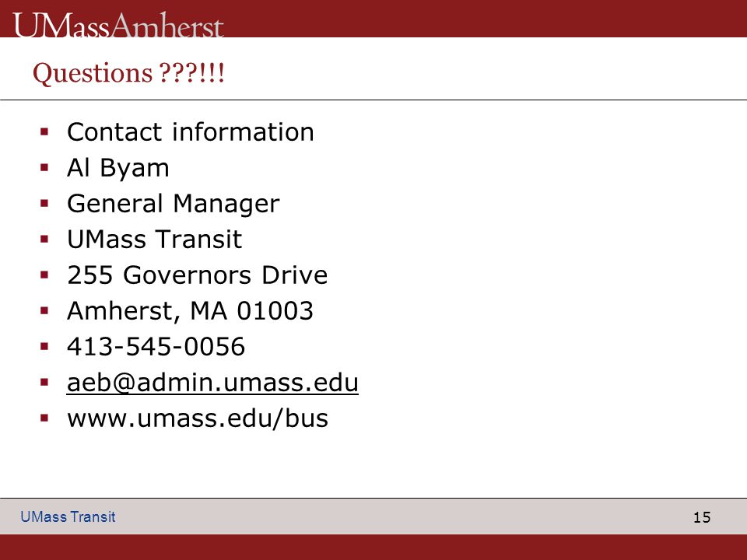Click the red bullet beside the phone number

[x=45, y=346]
